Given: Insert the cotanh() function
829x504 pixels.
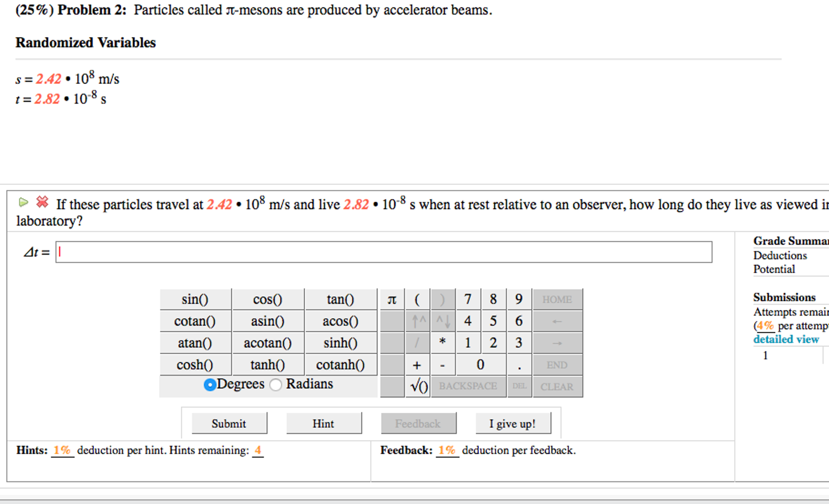Looking at the screenshot, I should point(341,365).
